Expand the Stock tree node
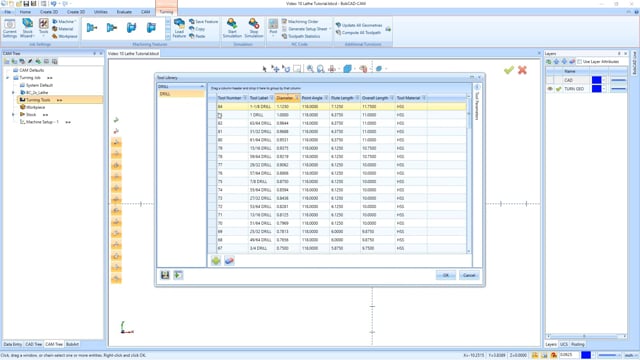Viewport: 640px width, 360px height. [14, 115]
